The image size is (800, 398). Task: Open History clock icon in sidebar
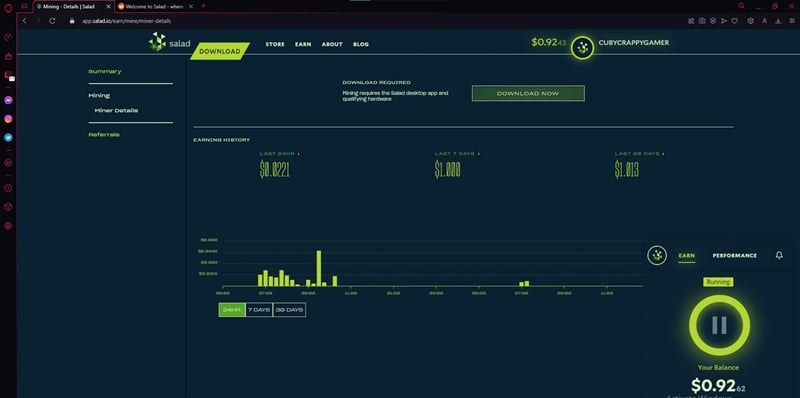point(8,188)
